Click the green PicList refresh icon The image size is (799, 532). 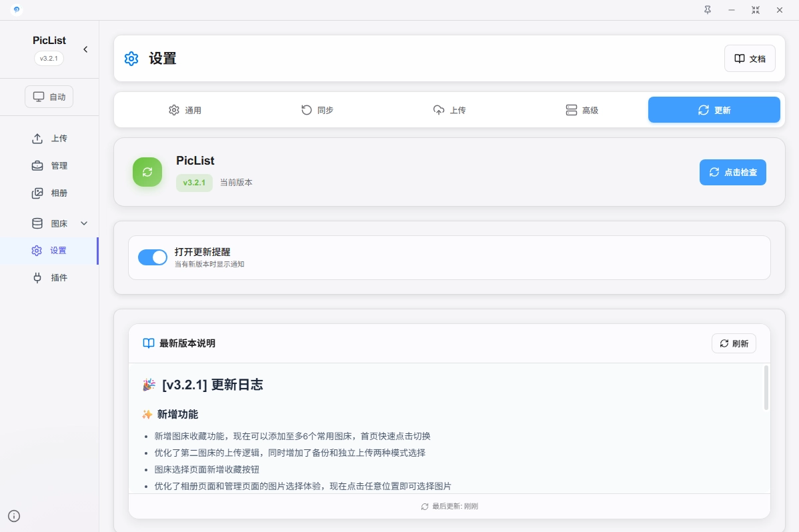tap(147, 172)
